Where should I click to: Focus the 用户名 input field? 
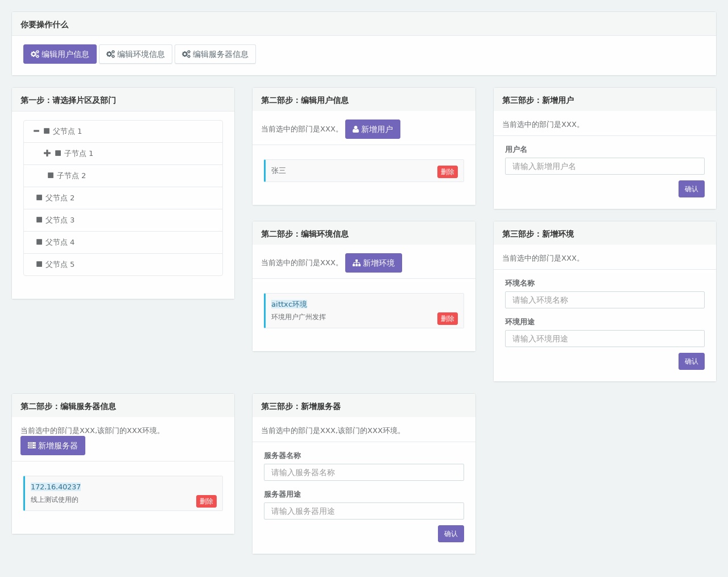(604, 166)
